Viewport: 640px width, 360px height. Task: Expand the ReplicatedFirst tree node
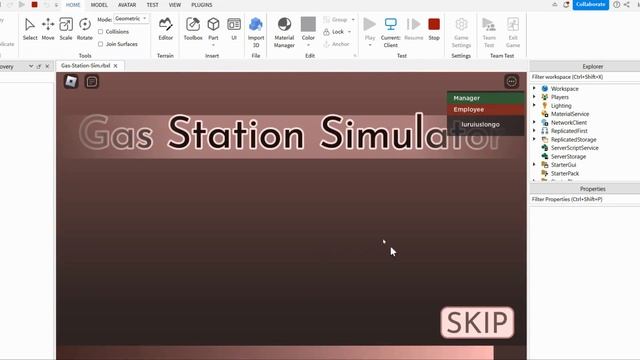[534, 131]
